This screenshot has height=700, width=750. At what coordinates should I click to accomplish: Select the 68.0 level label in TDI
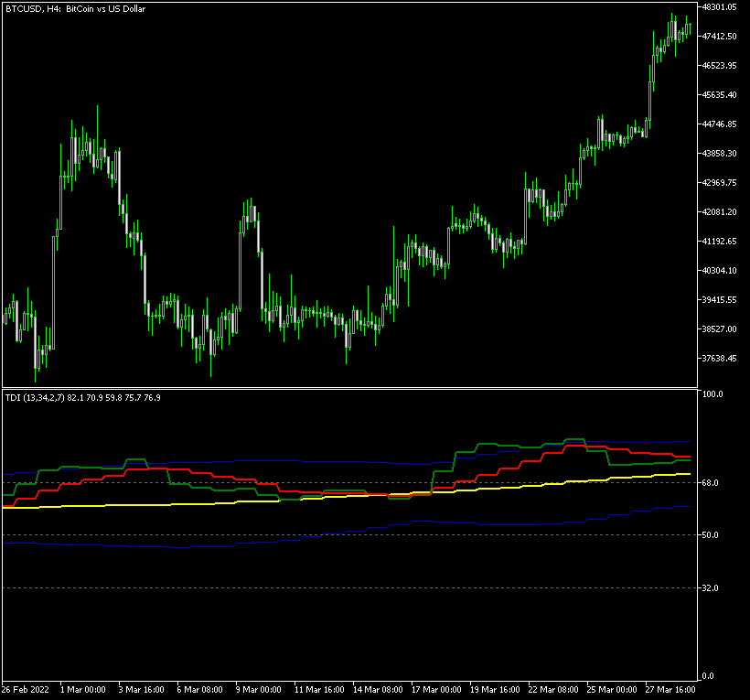coord(712,483)
